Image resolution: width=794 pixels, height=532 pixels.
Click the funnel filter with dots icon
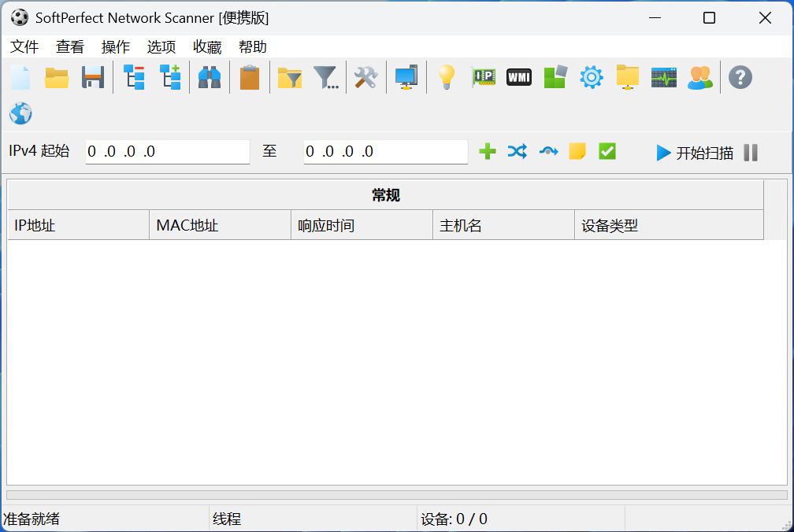[326, 77]
